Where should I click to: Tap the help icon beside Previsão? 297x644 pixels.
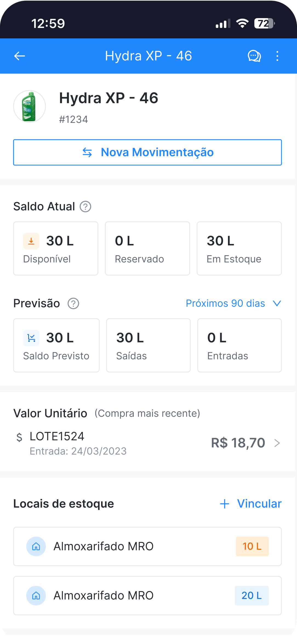pyautogui.click(x=73, y=303)
